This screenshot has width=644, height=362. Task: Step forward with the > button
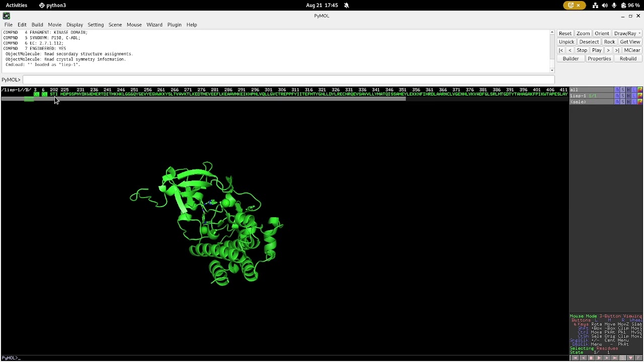tap(608, 50)
